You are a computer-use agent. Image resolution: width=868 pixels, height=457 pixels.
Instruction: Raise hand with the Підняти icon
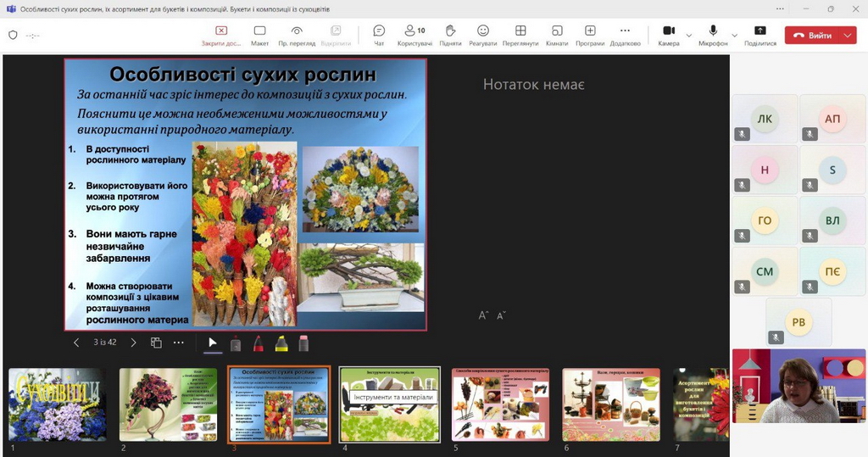450,35
